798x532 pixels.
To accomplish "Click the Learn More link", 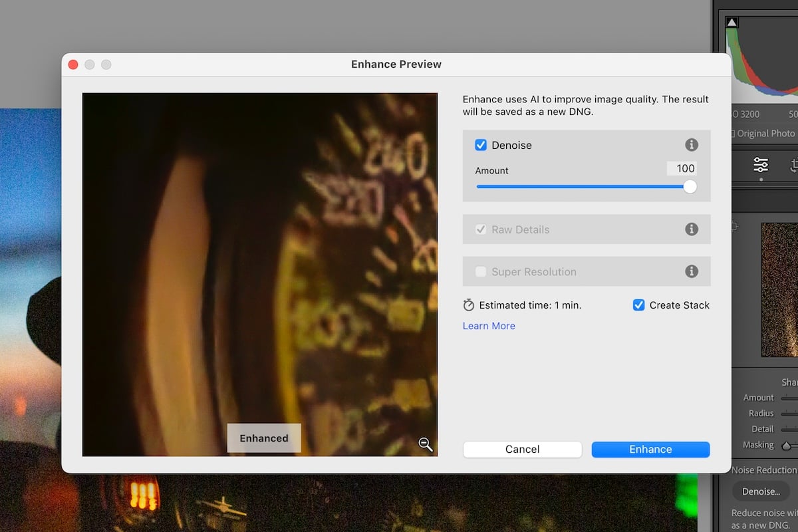I will (489, 326).
